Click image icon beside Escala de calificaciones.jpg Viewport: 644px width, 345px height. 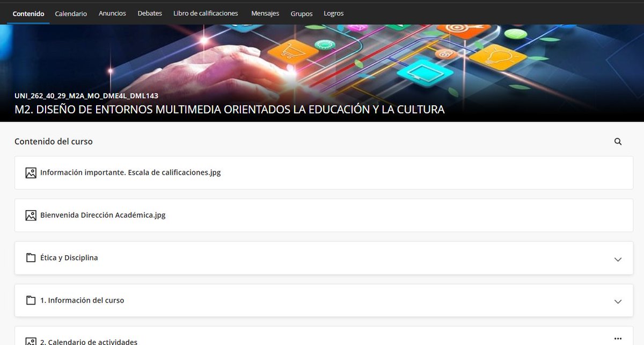tap(31, 173)
